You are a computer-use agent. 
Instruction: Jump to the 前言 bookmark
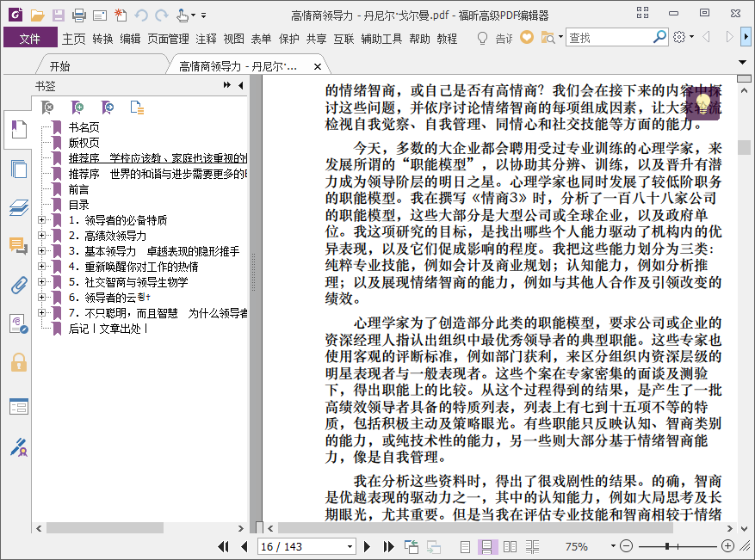(x=78, y=189)
